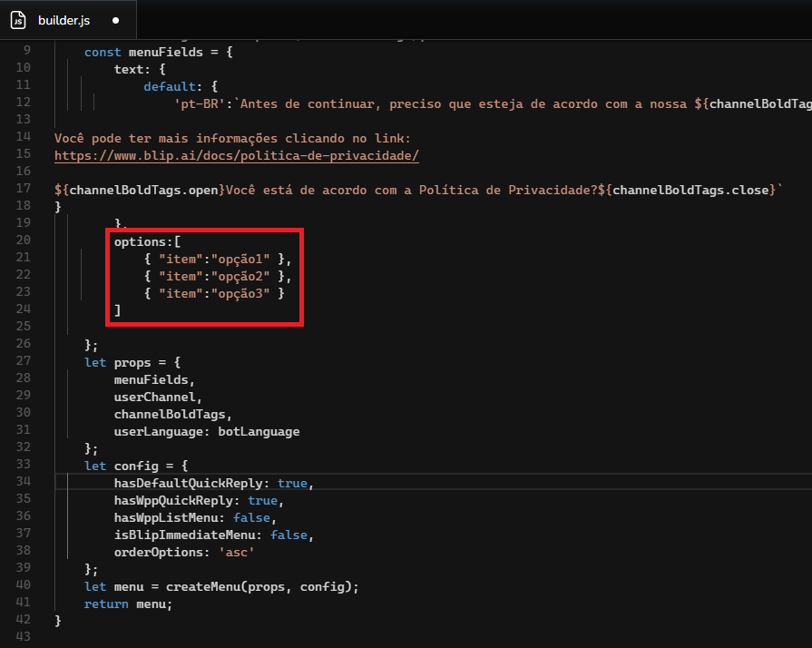Click '${channelBoldTags.close}' on line 17
The image size is (812, 648).
[x=687, y=190]
